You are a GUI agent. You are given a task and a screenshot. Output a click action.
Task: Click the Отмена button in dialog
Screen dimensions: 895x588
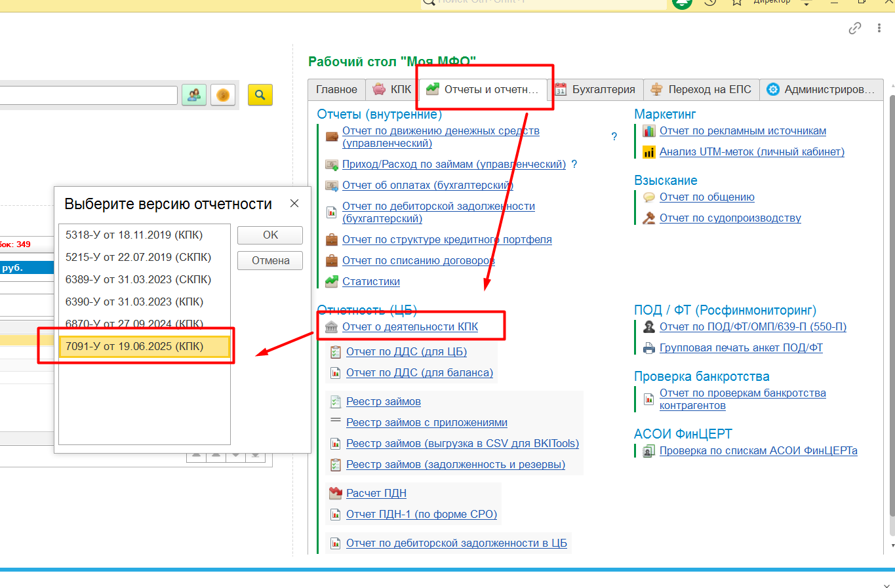click(x=270, y=260)
